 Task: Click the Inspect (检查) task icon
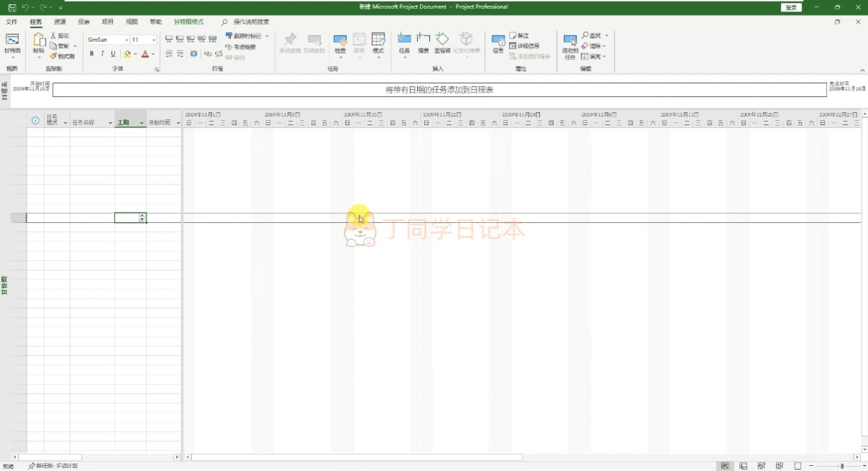click(340, 42)
